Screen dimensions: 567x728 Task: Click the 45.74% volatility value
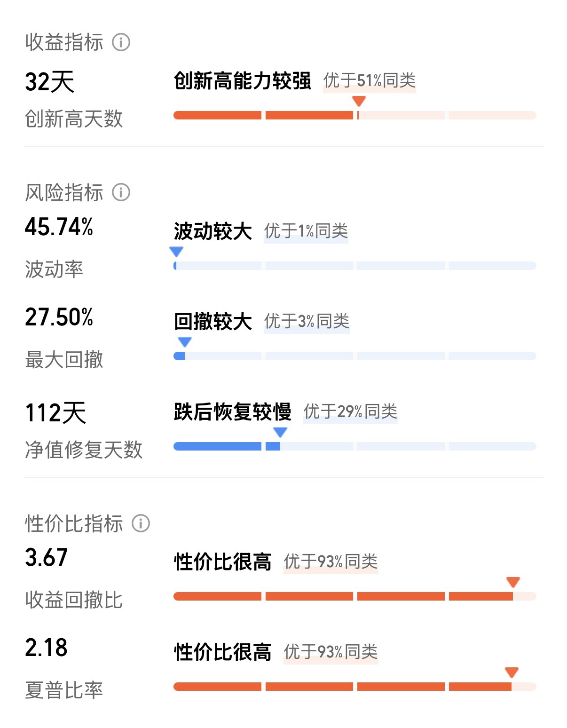(x=59, y=227)
